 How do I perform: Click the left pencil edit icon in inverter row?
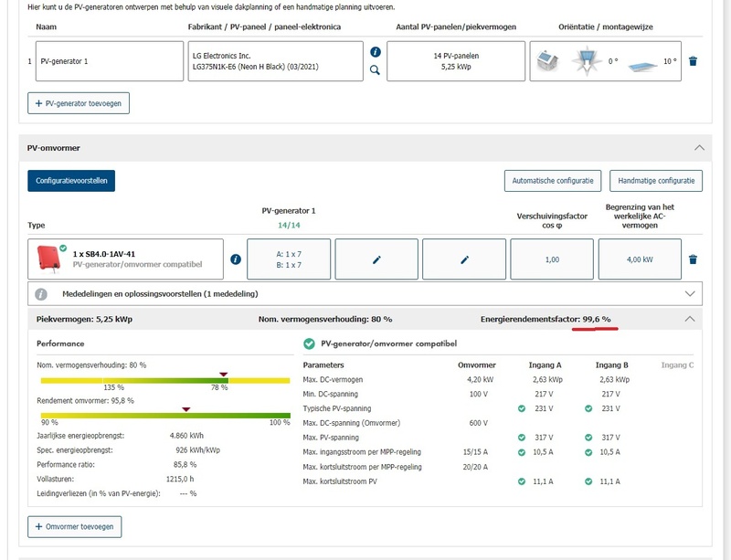[376, 259]
